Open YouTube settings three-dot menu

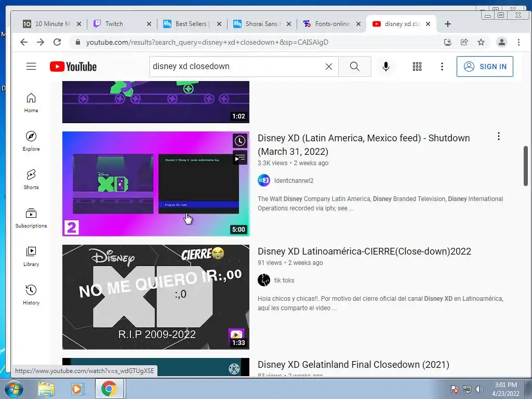coord(442,66)
